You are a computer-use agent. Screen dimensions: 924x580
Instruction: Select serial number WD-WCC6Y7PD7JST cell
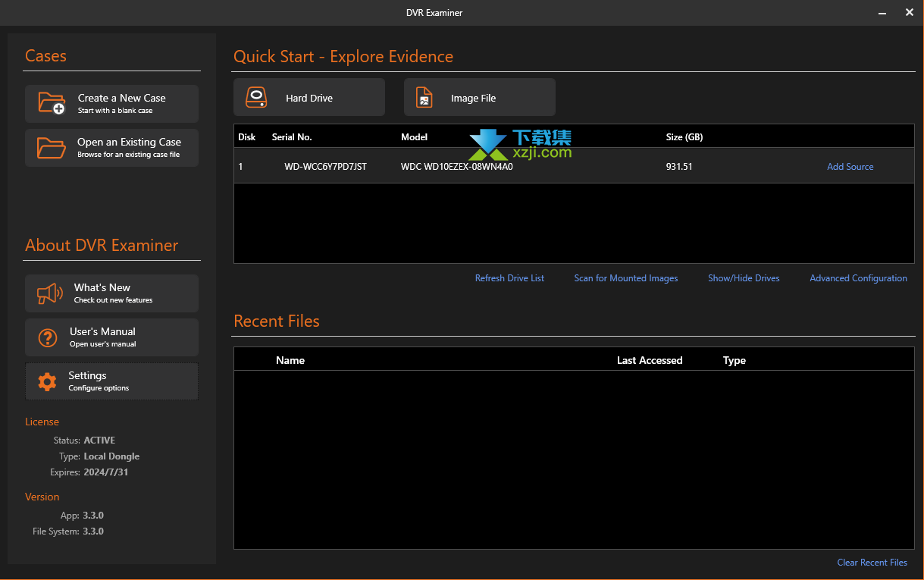pos(325,167)
